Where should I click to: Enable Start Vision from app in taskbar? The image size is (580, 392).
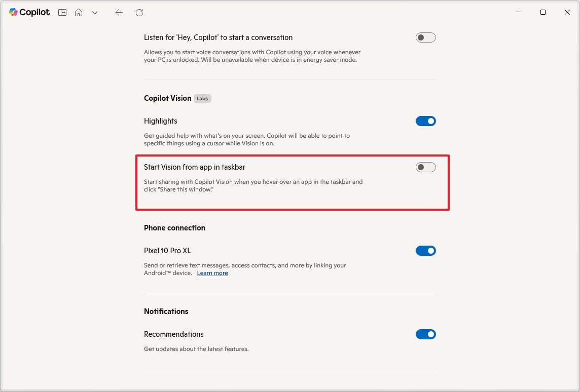click(x=425, y=167)
